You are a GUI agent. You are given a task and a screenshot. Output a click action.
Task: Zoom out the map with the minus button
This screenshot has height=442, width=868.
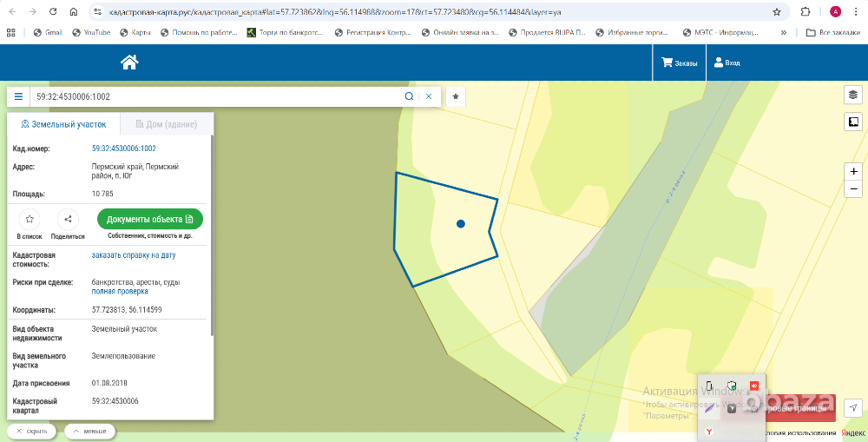853,189
